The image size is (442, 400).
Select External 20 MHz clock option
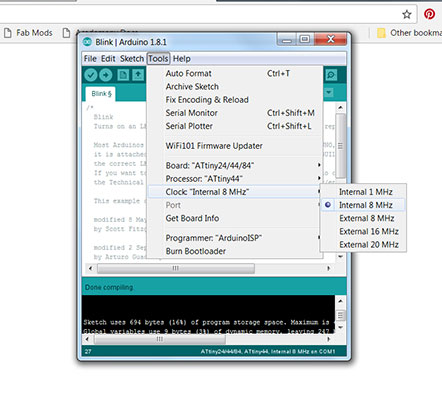tap(363, 245)
